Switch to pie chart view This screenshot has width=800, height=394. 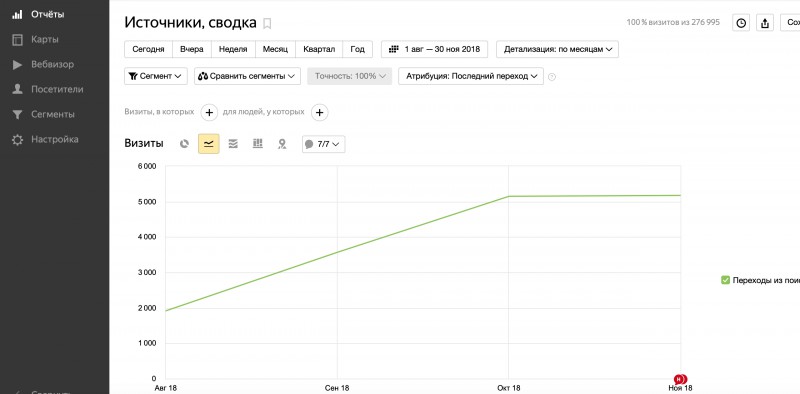point(184,144)
